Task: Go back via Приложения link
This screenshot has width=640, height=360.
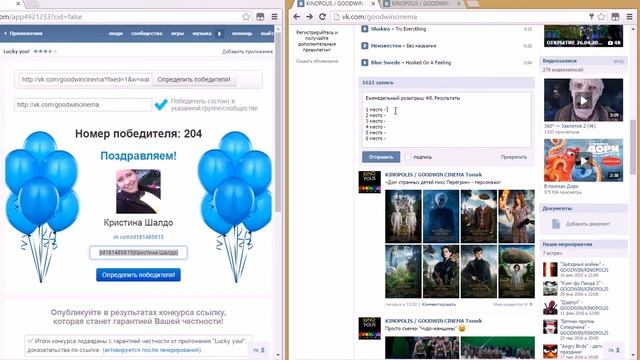Action: (x=23, y=33)
